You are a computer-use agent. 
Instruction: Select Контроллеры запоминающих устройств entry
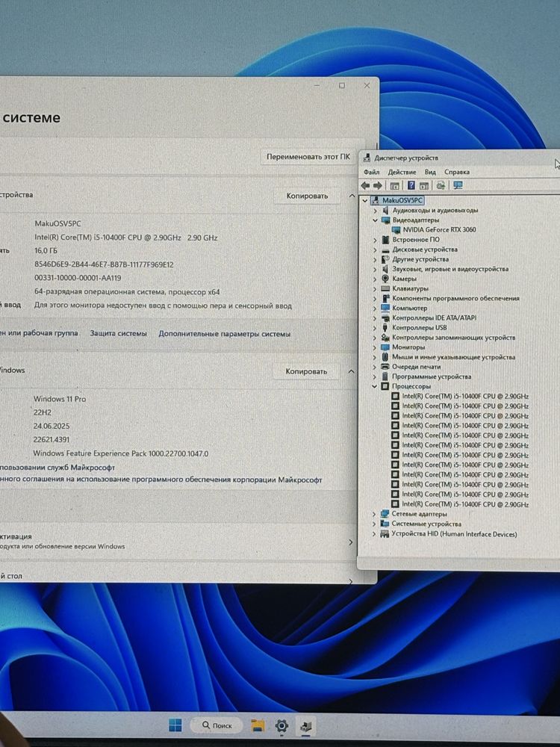pos(453,338)
